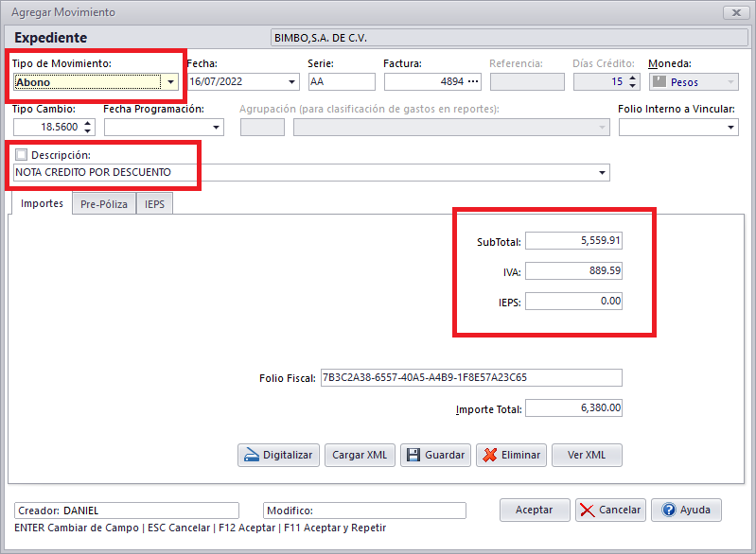
Task: Click the Cargar XML button
Action: 360,455
